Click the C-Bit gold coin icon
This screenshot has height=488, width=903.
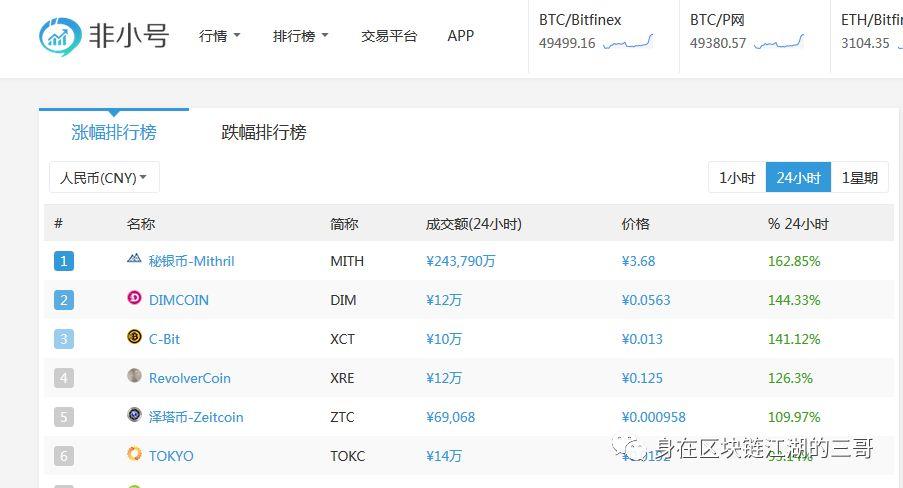pyautogui.click(x=134, y=336)
